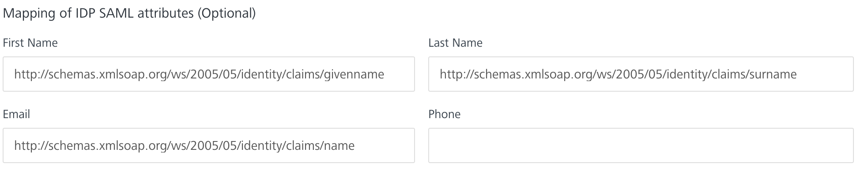
Task: Click the Mapping of IDP SAML attributes heading
Action: tap(129, 13)
